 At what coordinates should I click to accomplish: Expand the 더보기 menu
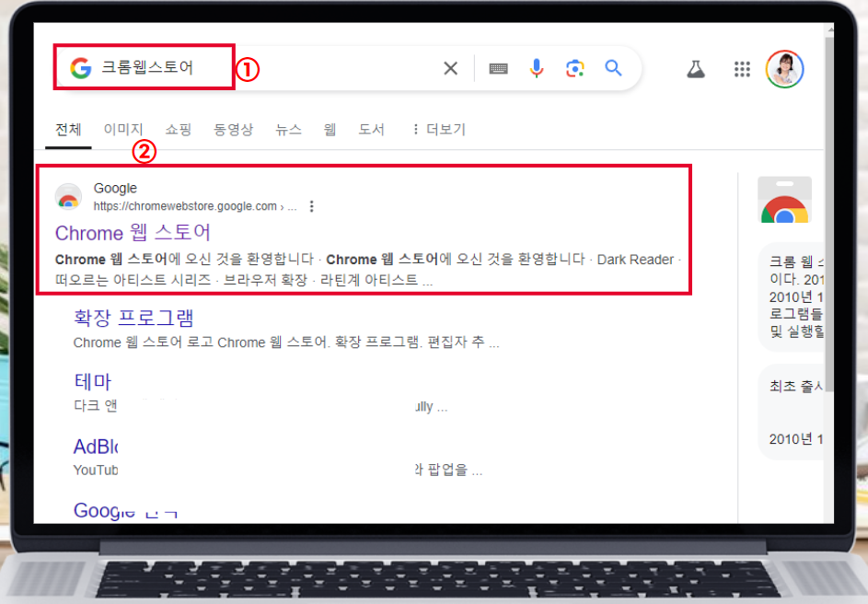pos(439,130)
